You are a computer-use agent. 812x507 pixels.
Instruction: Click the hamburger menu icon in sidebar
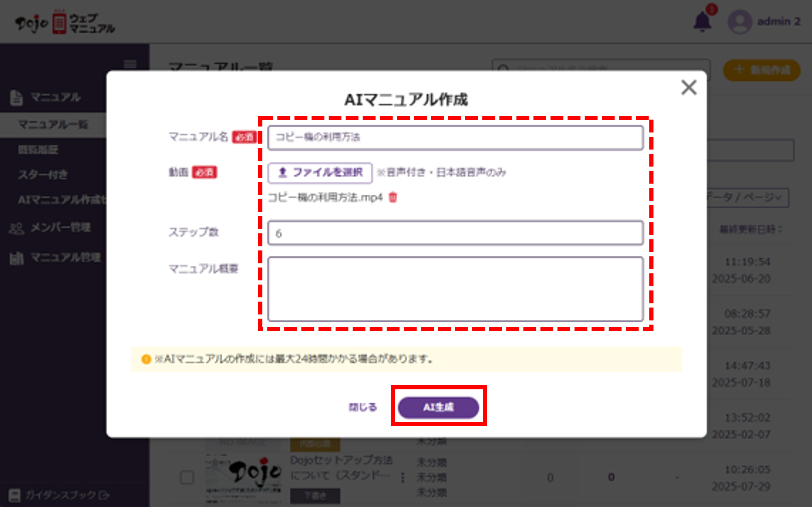coord(130,64)
